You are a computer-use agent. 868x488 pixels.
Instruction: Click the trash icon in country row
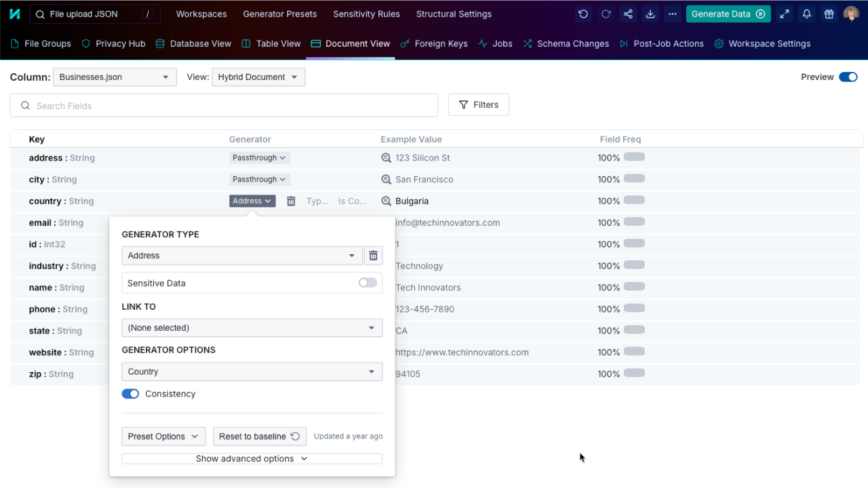[291, 201]
